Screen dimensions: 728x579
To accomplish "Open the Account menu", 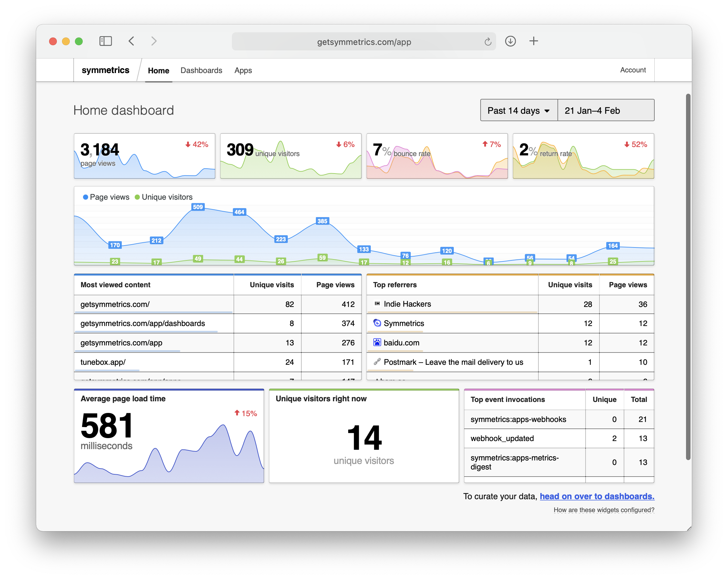I will coord(632,70).
